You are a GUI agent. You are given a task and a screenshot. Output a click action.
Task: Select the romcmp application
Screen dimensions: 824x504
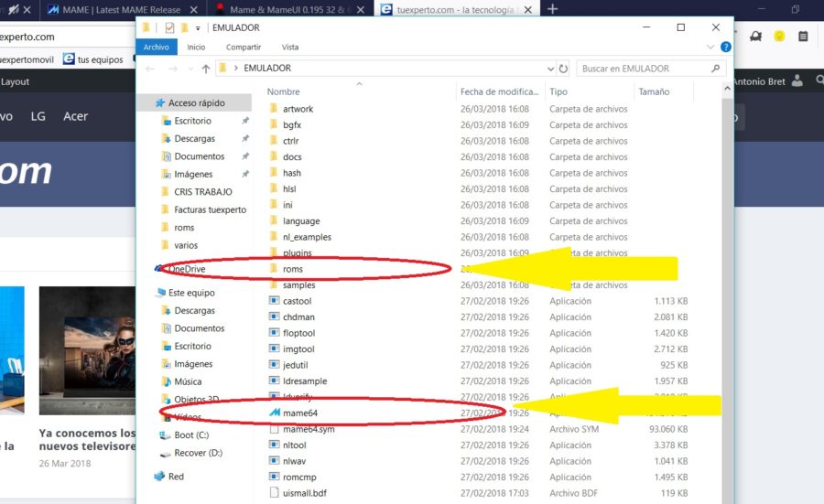(299, 477)
